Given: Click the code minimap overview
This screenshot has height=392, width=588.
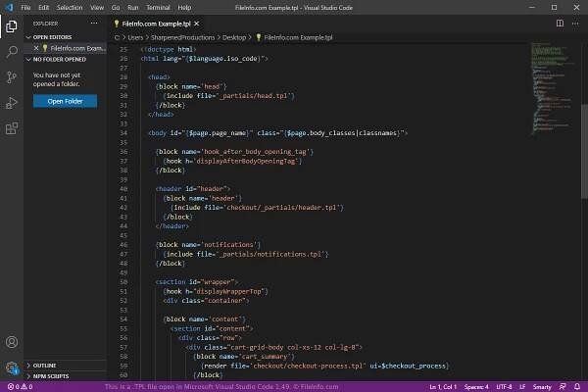Looking at the screenshot, I should tap(554, 87).
